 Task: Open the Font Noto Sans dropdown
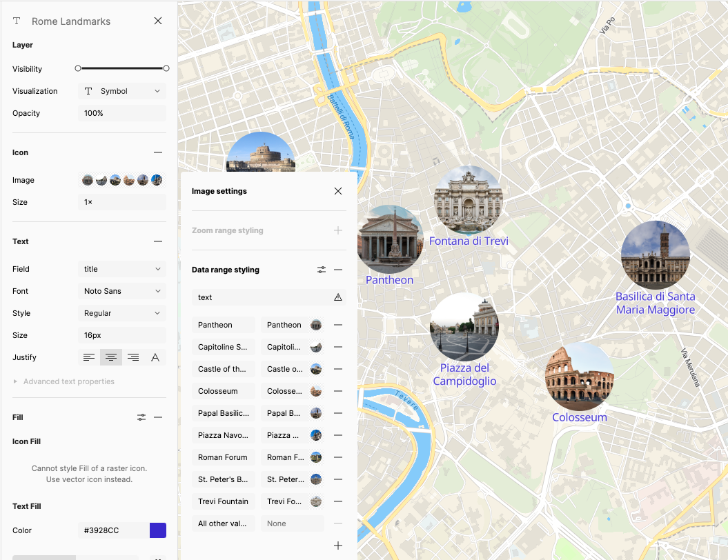click(122, 291)
